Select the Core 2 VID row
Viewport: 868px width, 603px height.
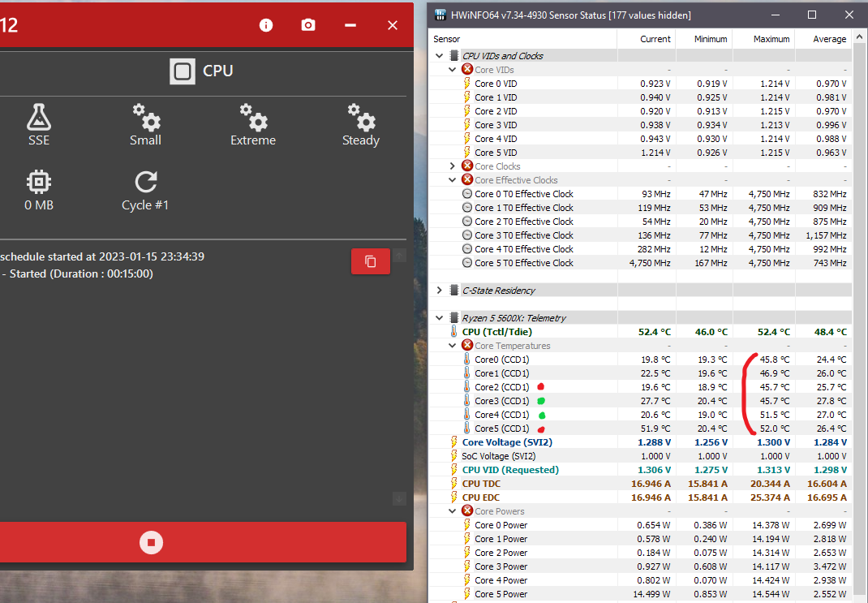pos(641,110)
